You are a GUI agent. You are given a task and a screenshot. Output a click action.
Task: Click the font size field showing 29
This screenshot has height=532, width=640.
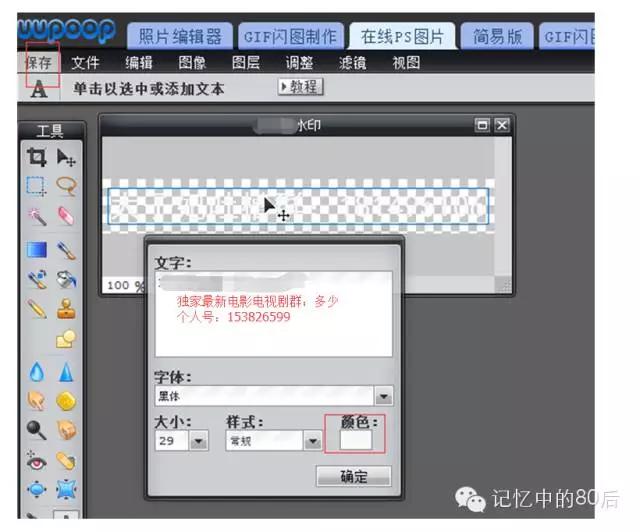[172, 441]
